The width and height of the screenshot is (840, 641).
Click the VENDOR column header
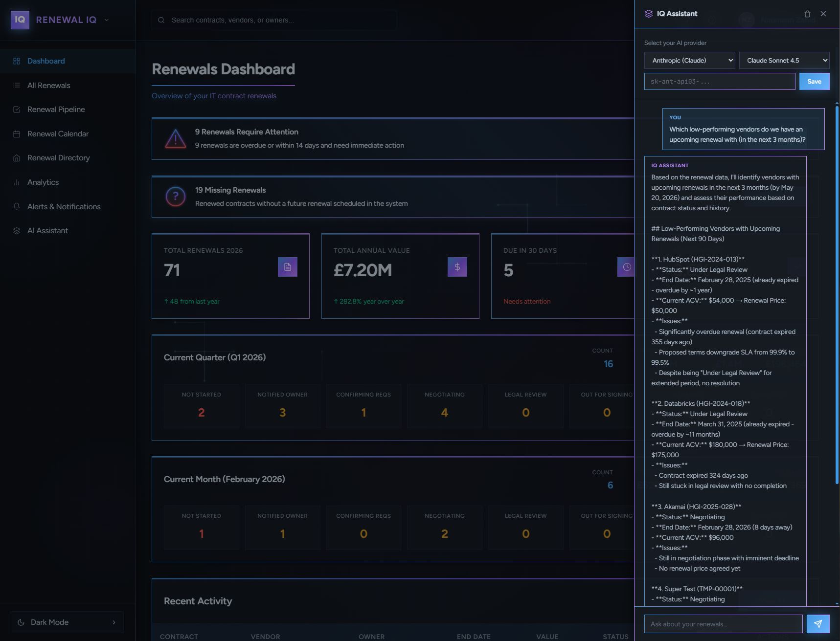(265, 637)
